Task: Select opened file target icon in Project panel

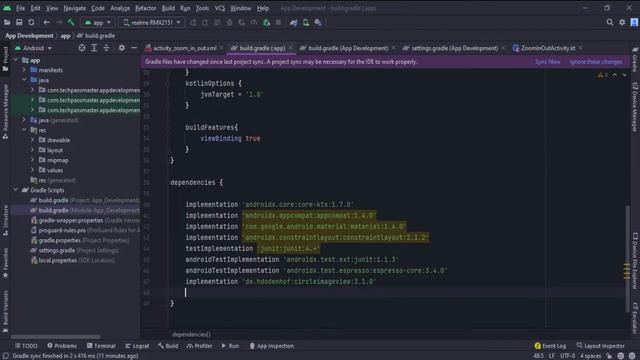Action: (x=82, y=48)
